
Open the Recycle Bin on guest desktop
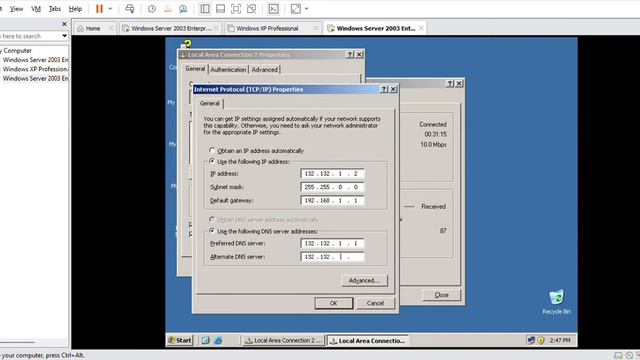tap(556, 302)
